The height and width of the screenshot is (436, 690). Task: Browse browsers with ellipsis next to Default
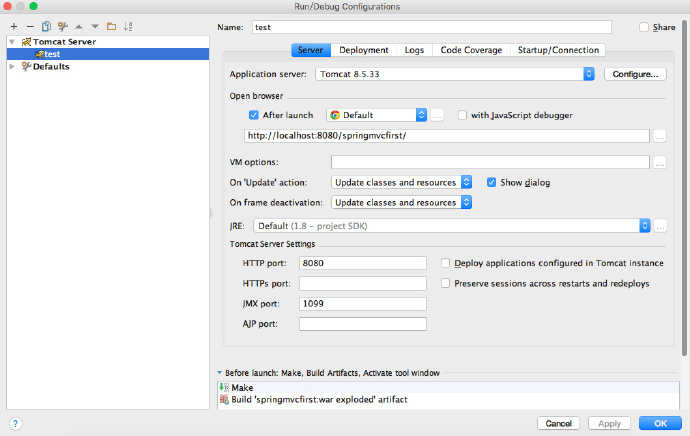(437, 115)
